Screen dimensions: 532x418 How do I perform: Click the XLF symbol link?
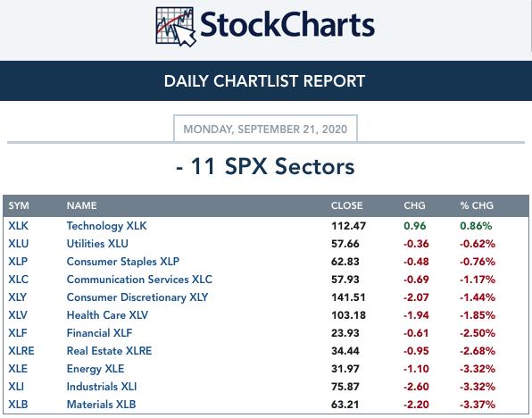click(x=18, y=333)
